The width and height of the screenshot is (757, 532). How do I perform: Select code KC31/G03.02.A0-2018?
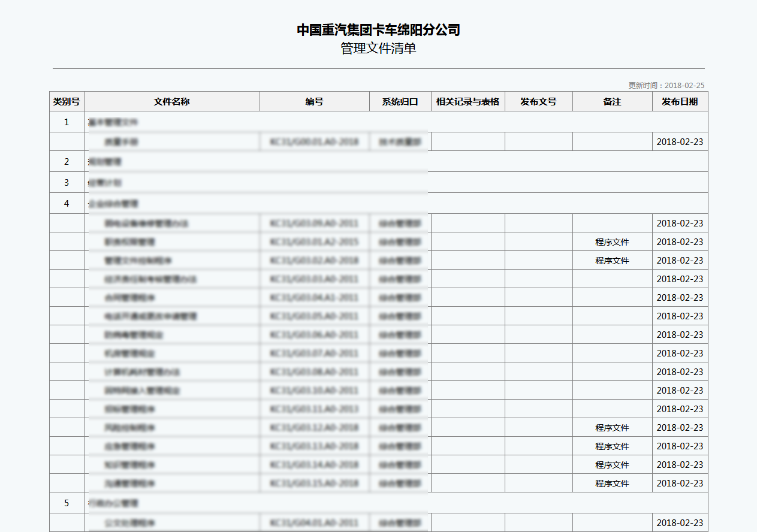click(315, 261)
